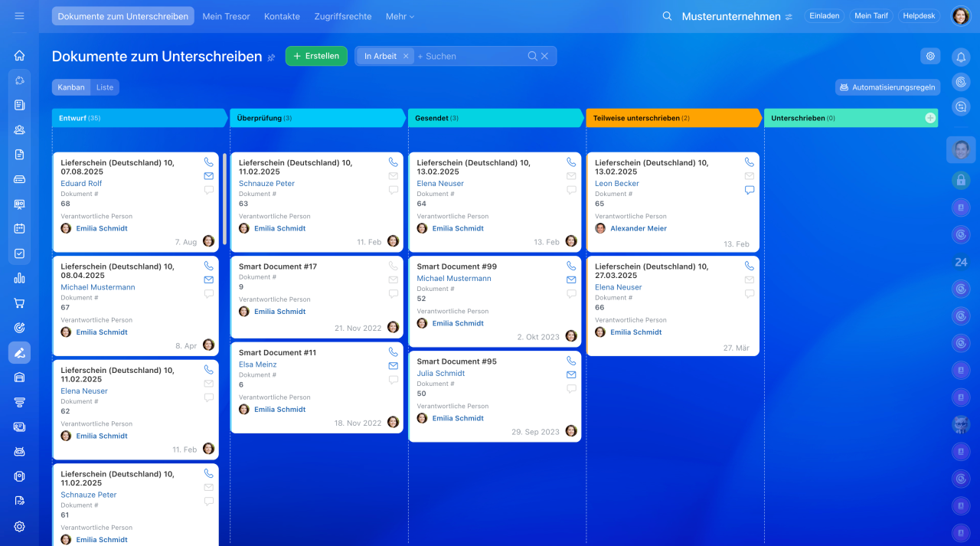
Task: Add stage with plus icon in Unterschrieben
Action: 930,118
